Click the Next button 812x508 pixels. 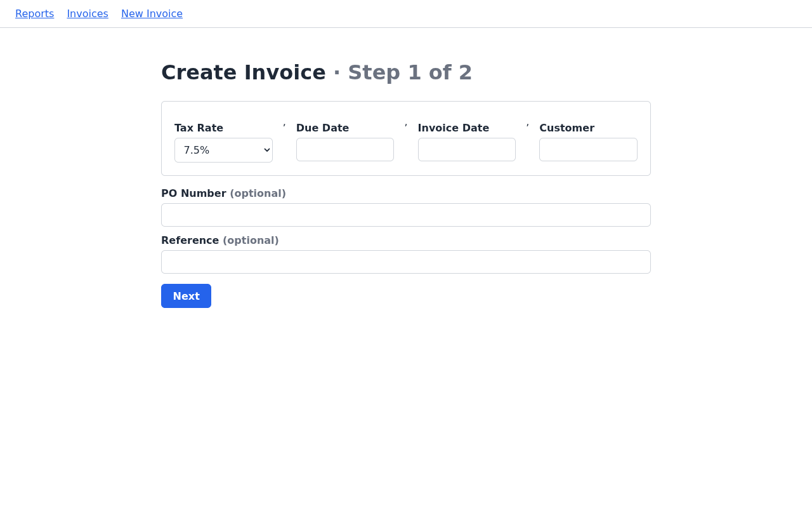pyautogui.click(x=186, y=296)
